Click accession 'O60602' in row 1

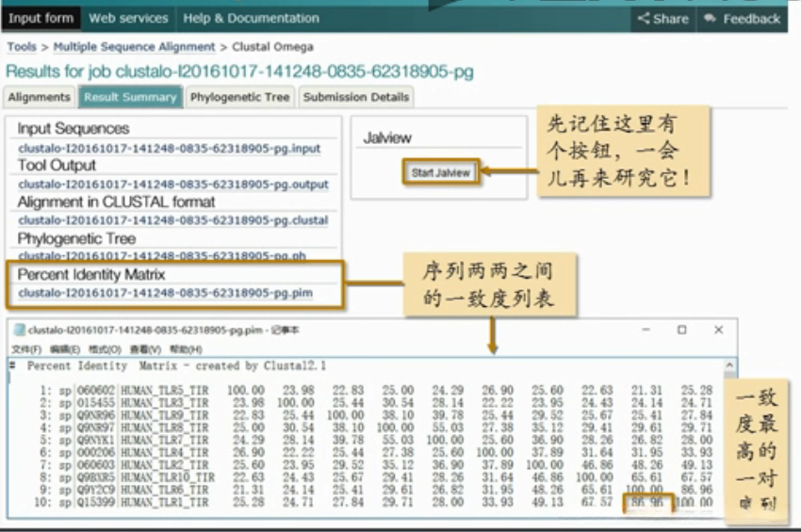(x=96, y=391)
